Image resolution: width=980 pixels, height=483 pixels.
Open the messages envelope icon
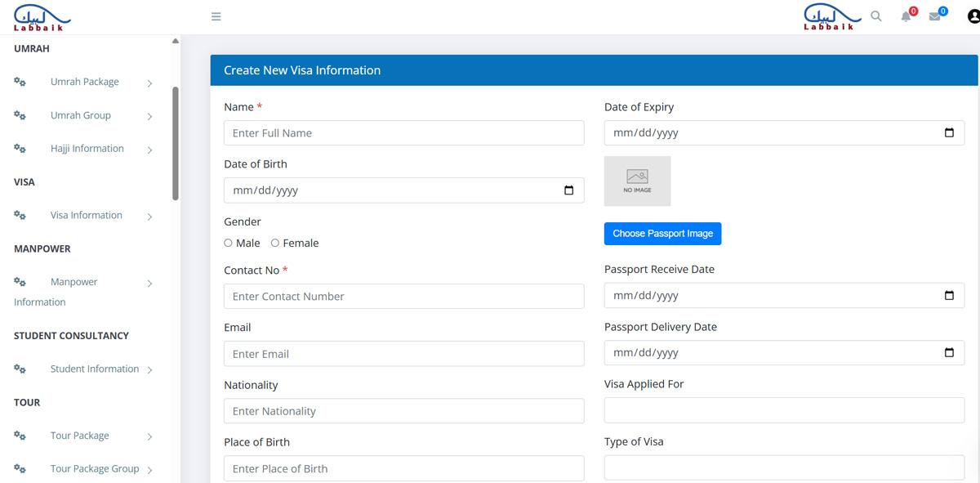935,16
